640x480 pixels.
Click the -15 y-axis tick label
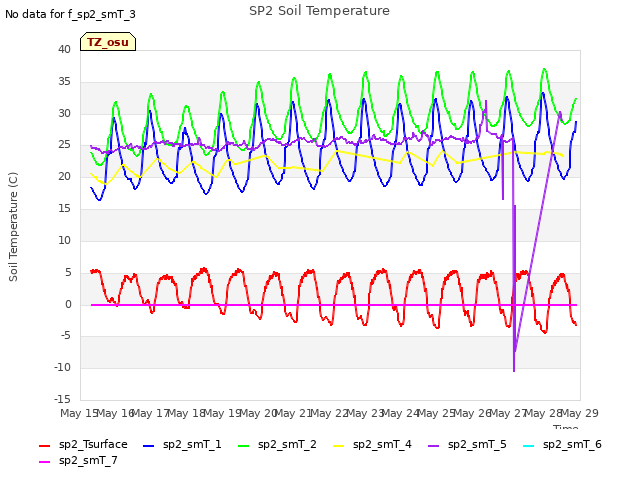[x=62, y=399]
